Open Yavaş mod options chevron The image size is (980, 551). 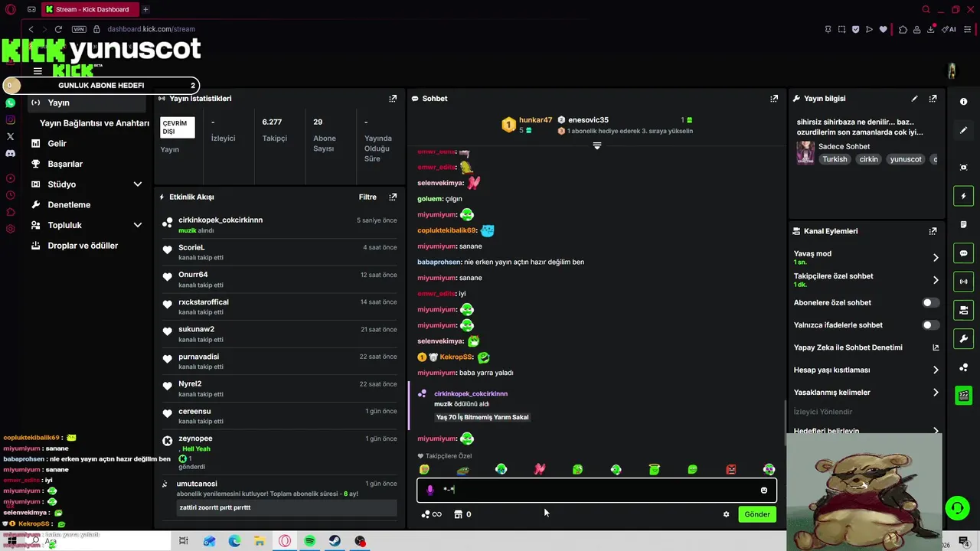pyautogui.click(x=935, y=258)
